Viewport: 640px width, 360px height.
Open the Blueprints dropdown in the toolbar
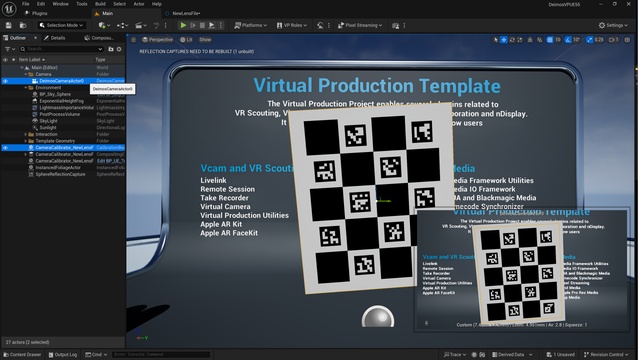pos(122,25)
